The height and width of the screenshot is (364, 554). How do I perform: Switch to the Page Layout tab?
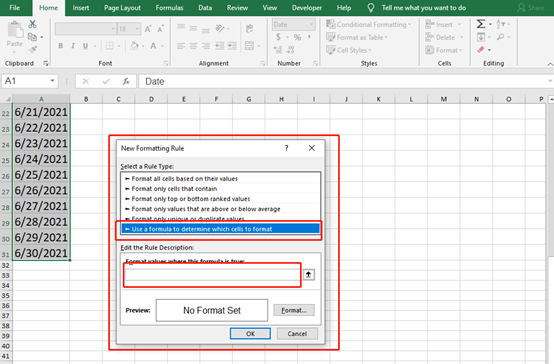point(122,8)
